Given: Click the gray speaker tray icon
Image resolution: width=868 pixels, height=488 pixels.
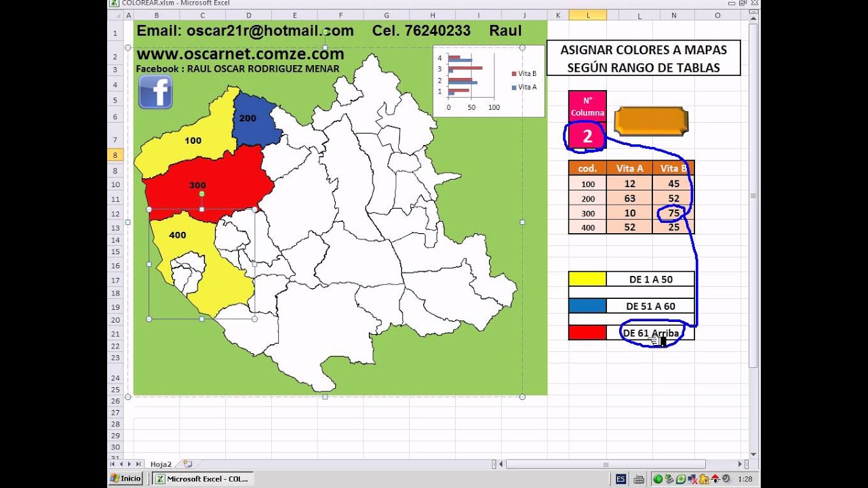Looking at the screenshot, I should click(726, 479).
